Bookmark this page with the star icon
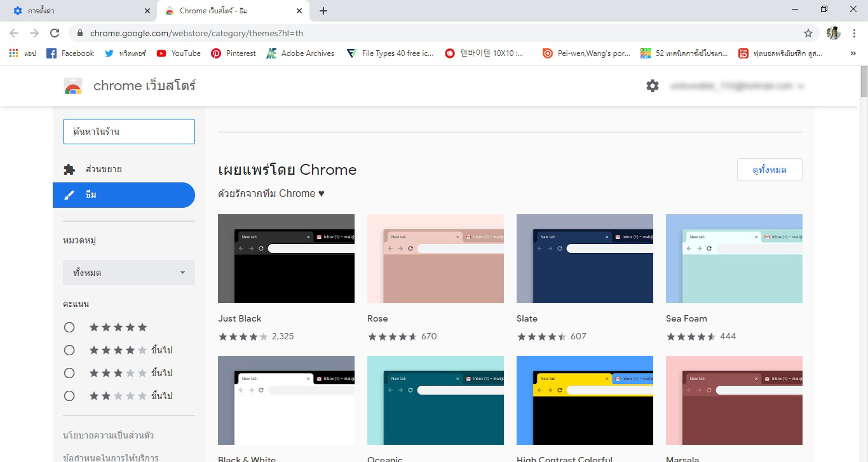The height and width of the screenshot is (462, 868). tap(807, 32)
